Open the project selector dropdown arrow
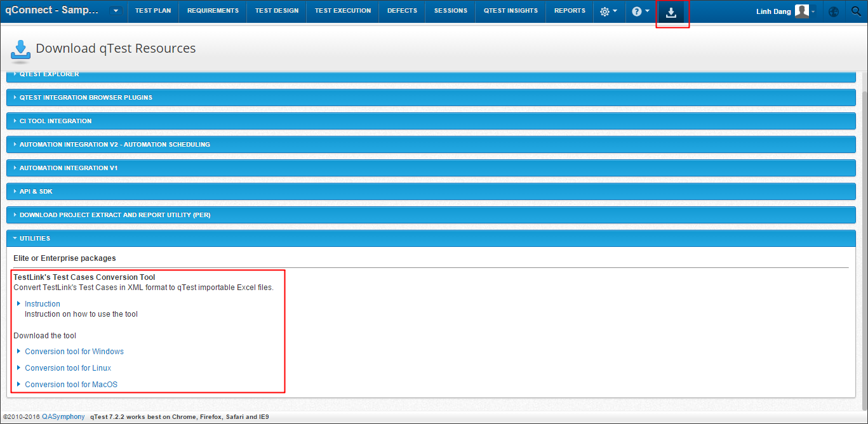868x424 pixels. tap(116, 11)
